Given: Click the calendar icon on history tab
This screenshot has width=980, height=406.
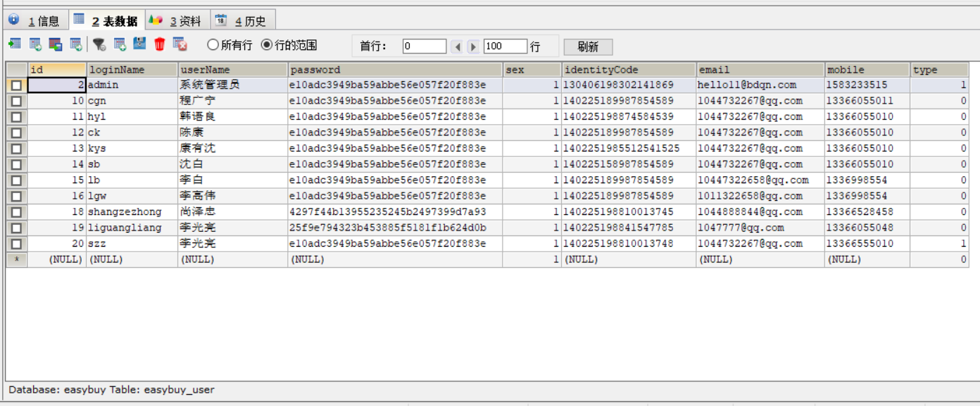Looking at the screenshot, I should point(221,20).
